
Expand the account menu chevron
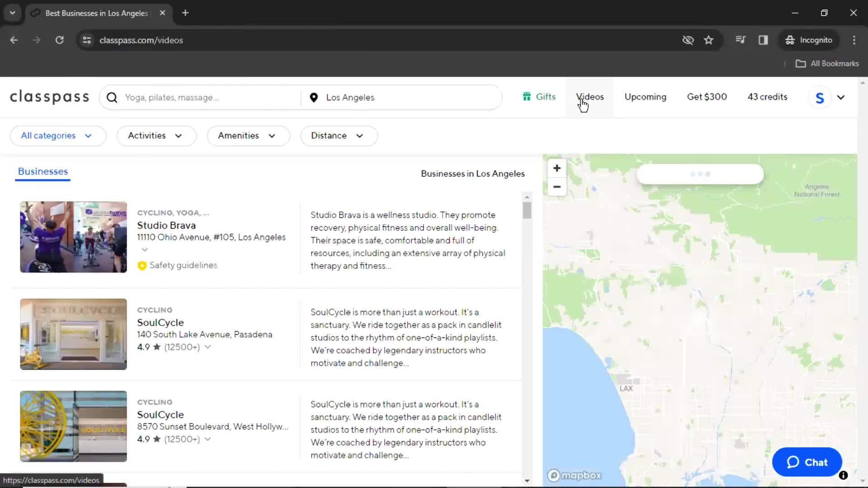click(841, 98)
